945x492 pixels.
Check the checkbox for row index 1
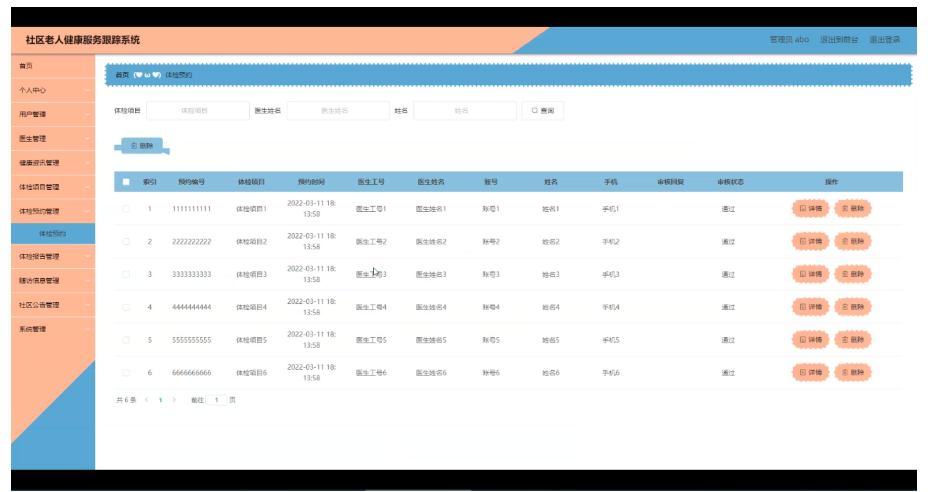[126, 209]
